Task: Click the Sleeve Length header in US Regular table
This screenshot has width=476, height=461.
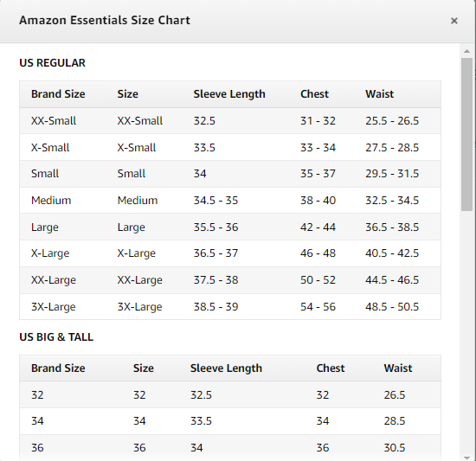Action: tap(229, 94)
